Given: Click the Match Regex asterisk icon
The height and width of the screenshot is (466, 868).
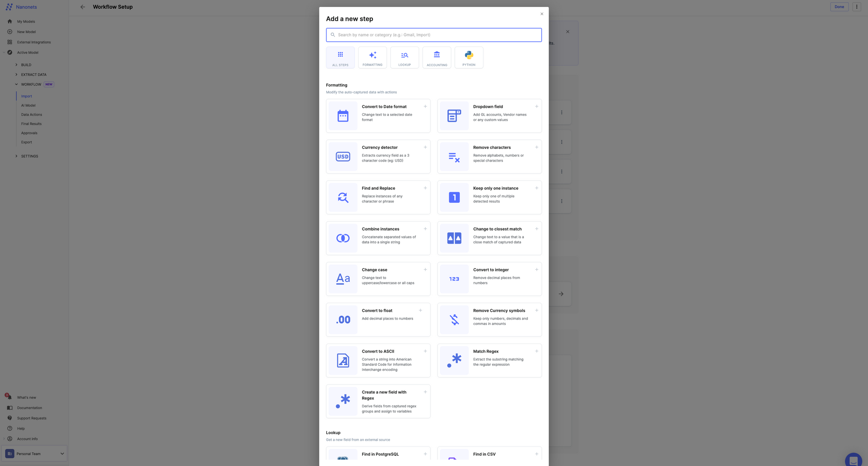Looking at the screenshot, I should coord(454,360).
